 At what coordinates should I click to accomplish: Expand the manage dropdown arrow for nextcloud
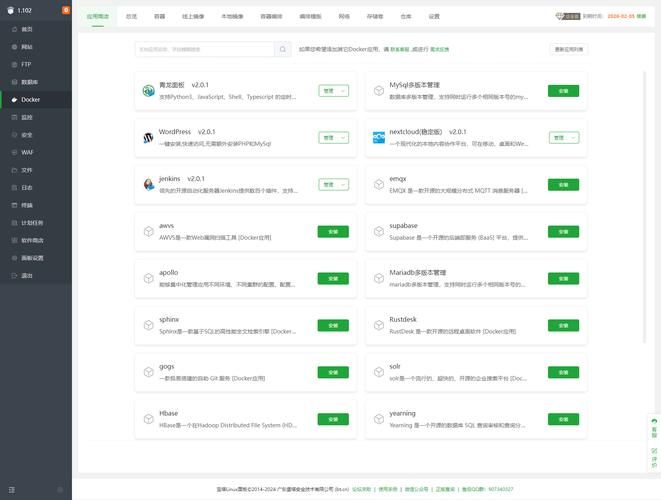coord(573,138)
